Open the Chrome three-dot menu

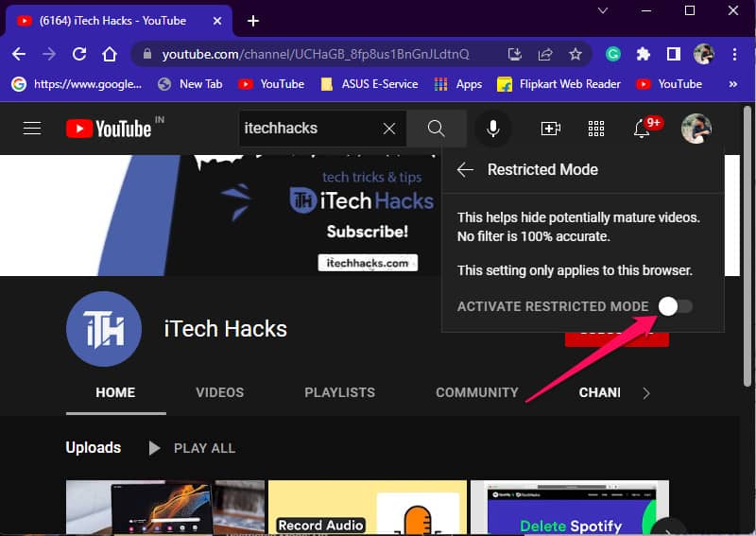click(732, 54)
